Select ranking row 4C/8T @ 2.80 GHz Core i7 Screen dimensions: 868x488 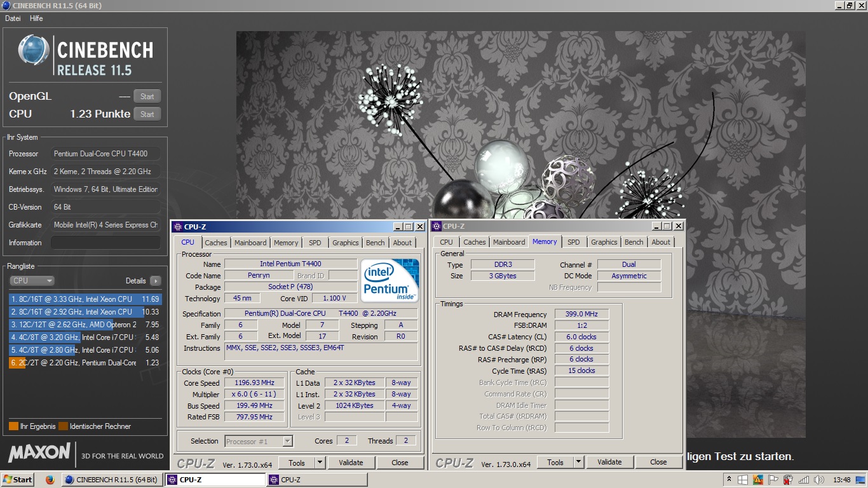tap(85, 350)
